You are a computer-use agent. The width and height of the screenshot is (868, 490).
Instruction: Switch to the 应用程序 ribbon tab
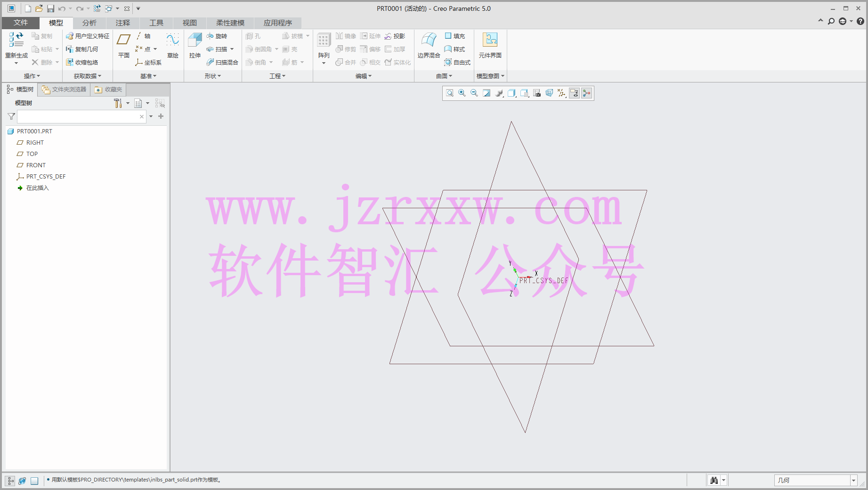point(277,23)
